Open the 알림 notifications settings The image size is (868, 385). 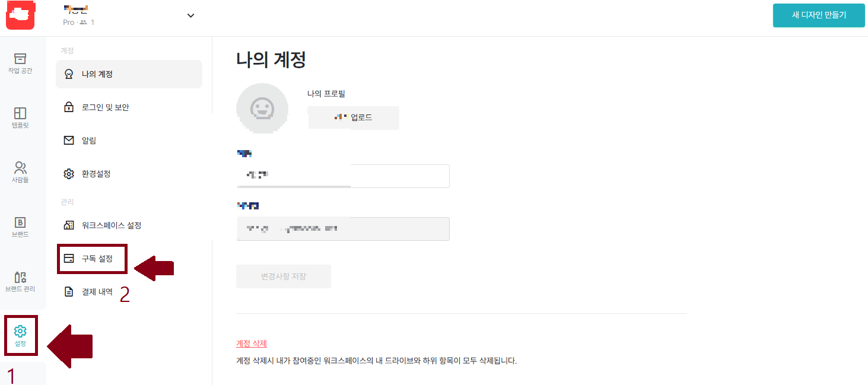click(x=88, y=140)
